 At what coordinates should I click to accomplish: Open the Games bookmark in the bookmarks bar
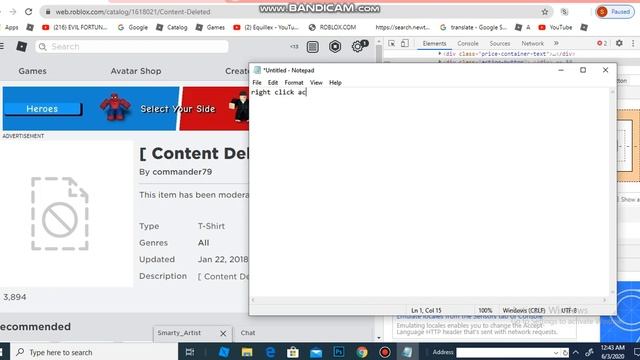[x=210, y=27]
